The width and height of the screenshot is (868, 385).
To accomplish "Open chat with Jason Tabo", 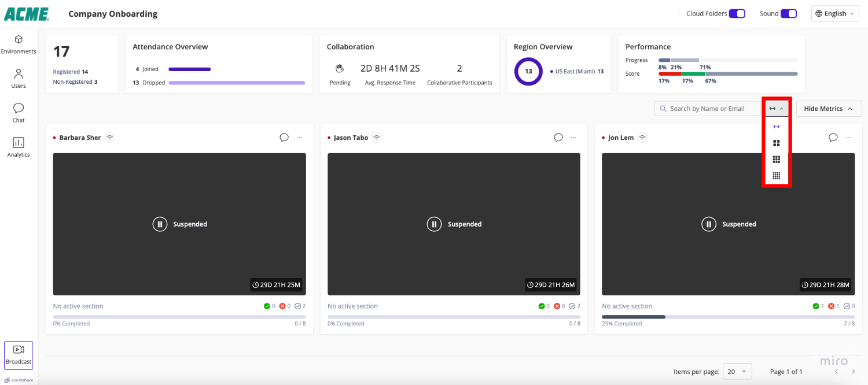I will coord(558,138).
